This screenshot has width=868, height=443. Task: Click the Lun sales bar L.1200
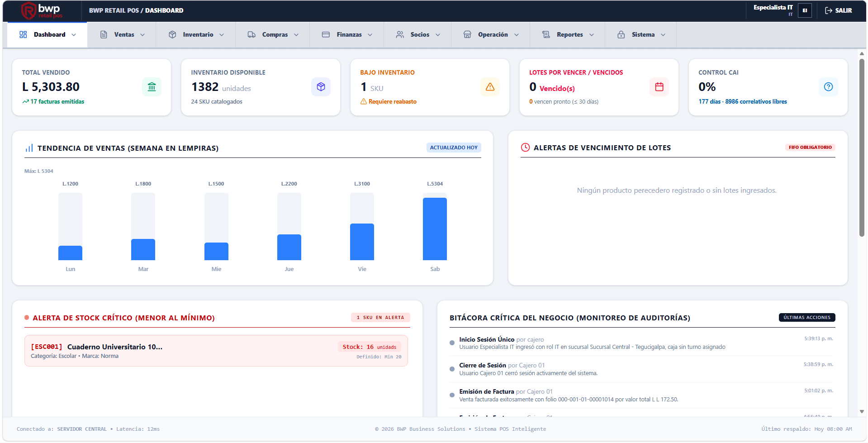[70, 253]
